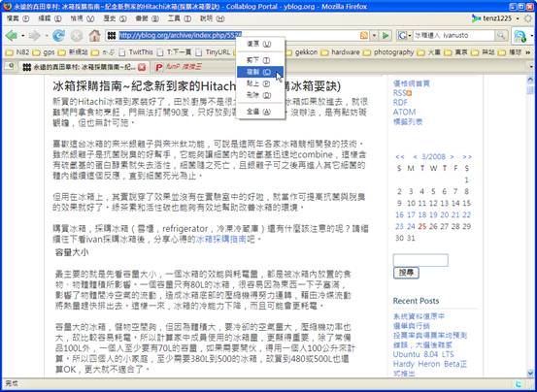
Task: Click the green Go arrow beside the address bar
Action: (x=386, y=35)
